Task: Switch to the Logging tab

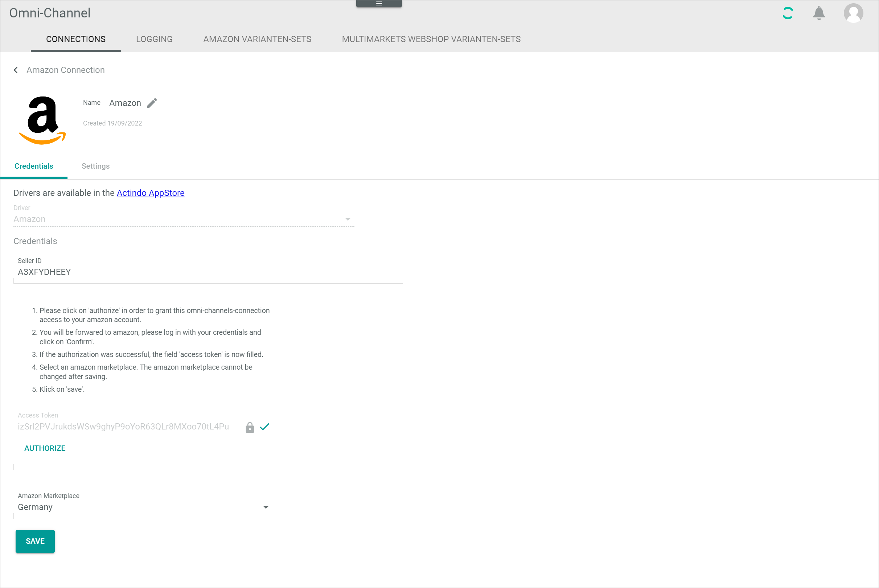Action: tap(154, 39)
